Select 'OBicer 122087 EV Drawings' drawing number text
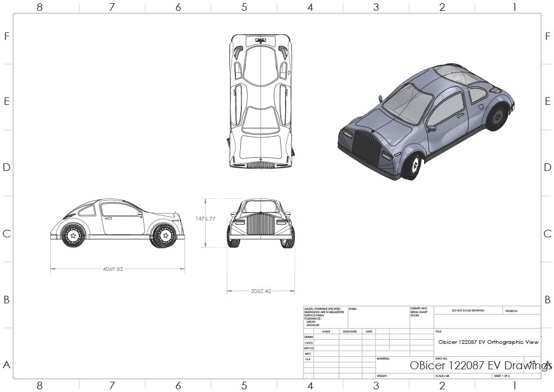The image size is (554, 392). click(480, 365)
